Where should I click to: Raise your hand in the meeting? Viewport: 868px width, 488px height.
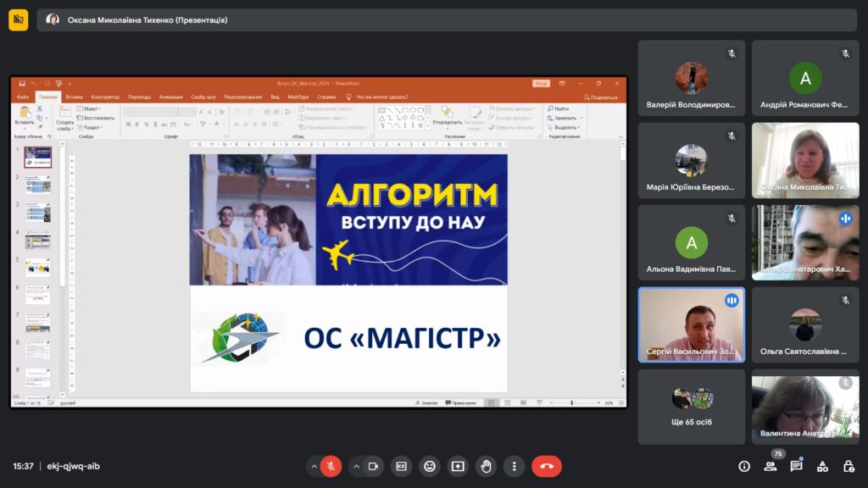pyautogui.click(x=486, y=466)
